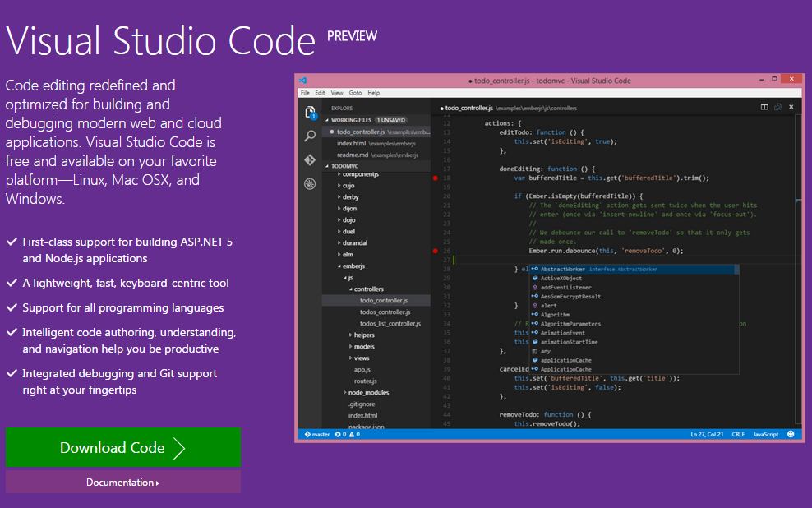
Task: Click the feedback smiley in the status bar
Action: 789,434
